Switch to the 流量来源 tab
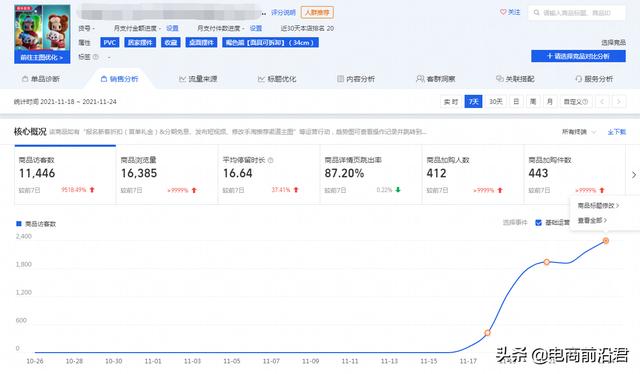The width and height of the screenshot is (640, 374). (198, 79)
